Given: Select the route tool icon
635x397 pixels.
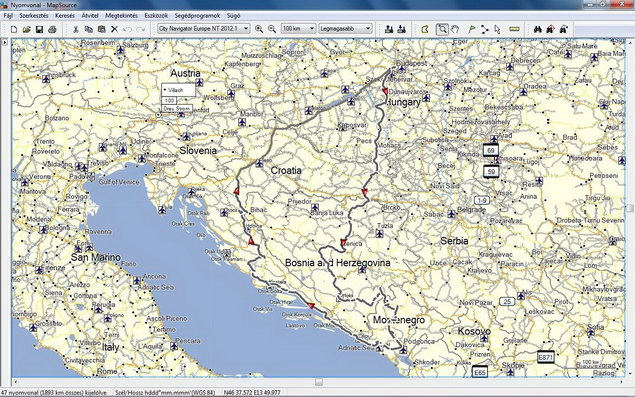Looking at the screenshot, I should pos(484,29).
